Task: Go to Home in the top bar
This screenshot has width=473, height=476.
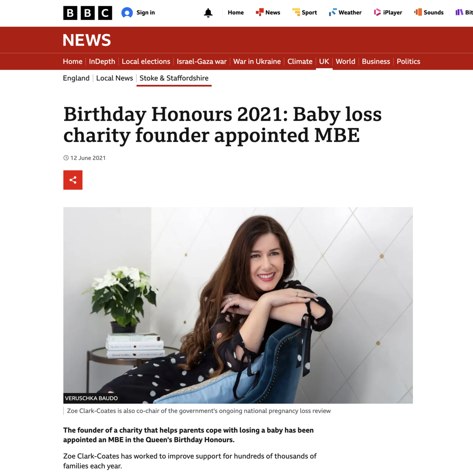Action: coord(236,13)
